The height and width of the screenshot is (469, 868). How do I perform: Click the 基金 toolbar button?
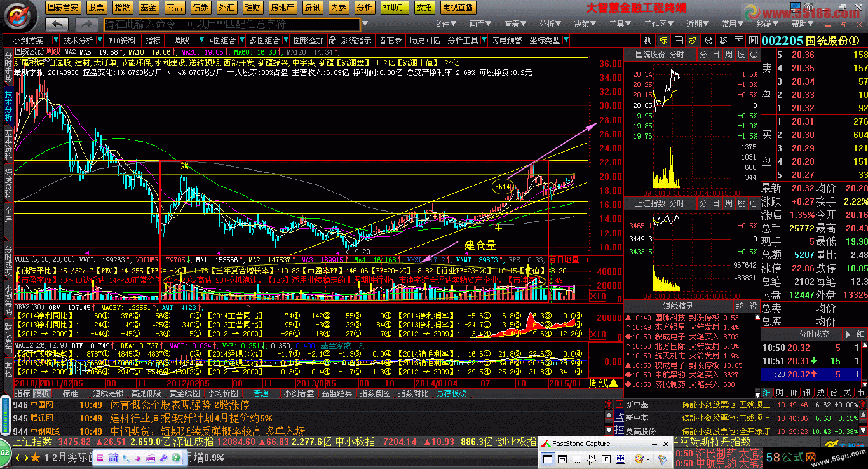[x=149, y=8]
